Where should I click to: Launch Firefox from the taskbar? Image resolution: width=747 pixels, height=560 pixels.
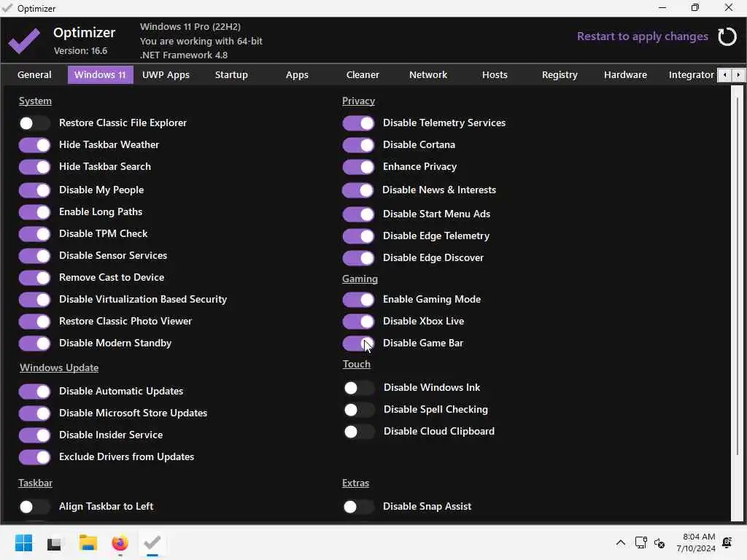120,542
